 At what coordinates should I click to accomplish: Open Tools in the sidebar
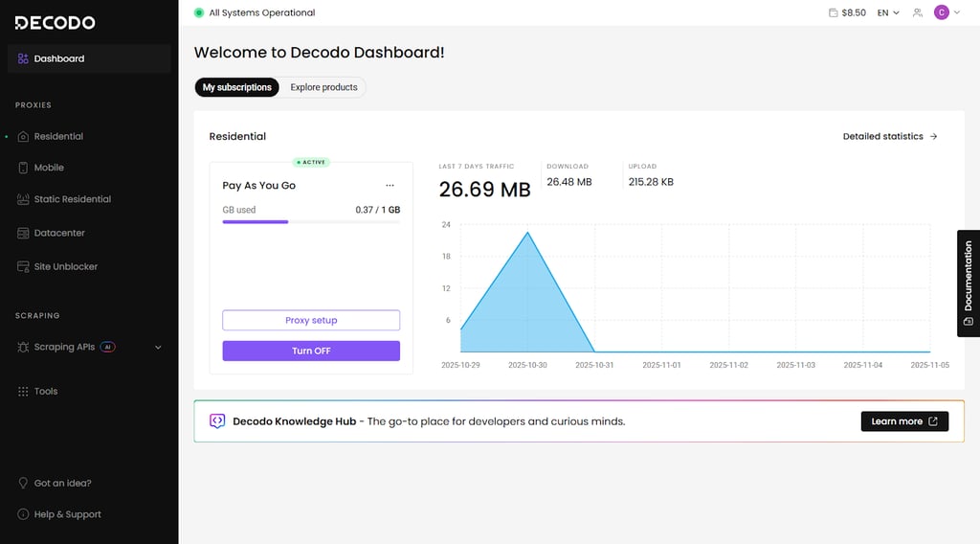point(46,392)
